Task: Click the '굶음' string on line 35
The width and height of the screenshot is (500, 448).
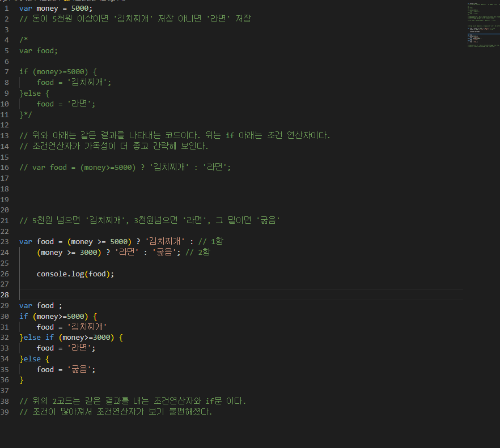Action: click(x=79, y=369)
